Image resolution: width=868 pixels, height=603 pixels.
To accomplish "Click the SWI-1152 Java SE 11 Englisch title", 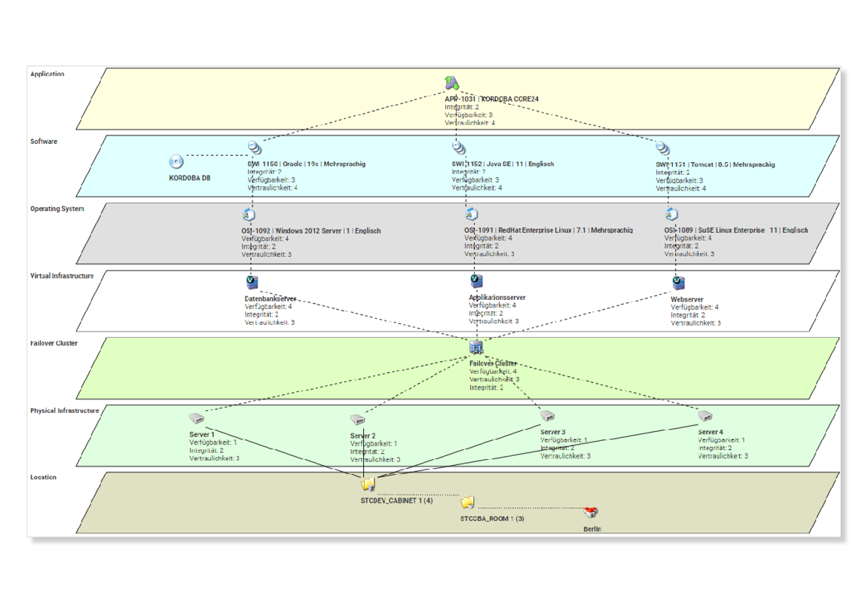I will click(x=503, y=164).
